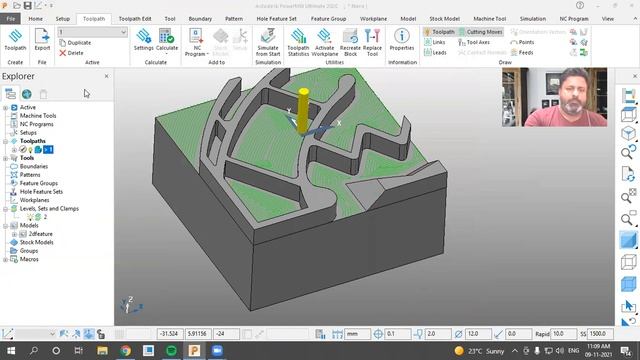Toggle Leads draw option
640x360 pixels.
coord(435,52)
